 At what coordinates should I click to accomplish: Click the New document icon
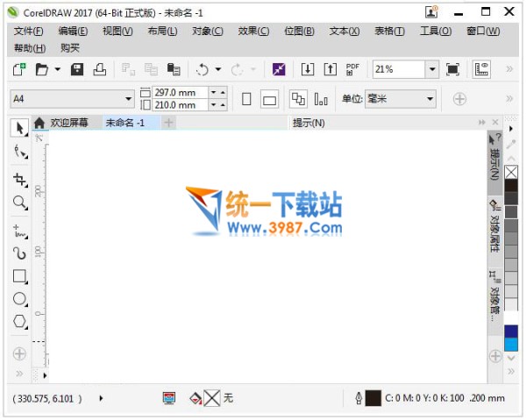19,69
